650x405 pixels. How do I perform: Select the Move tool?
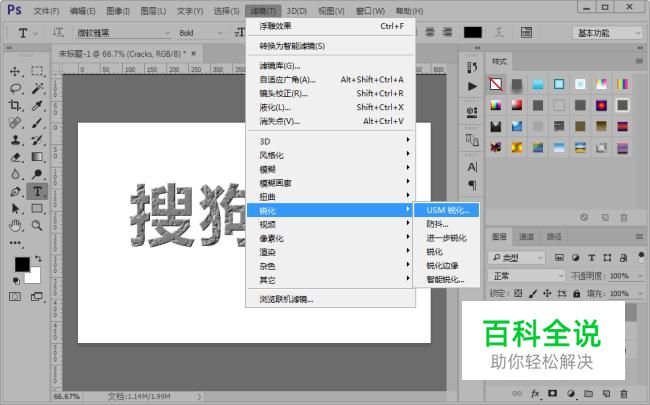(x=15, y=71)
